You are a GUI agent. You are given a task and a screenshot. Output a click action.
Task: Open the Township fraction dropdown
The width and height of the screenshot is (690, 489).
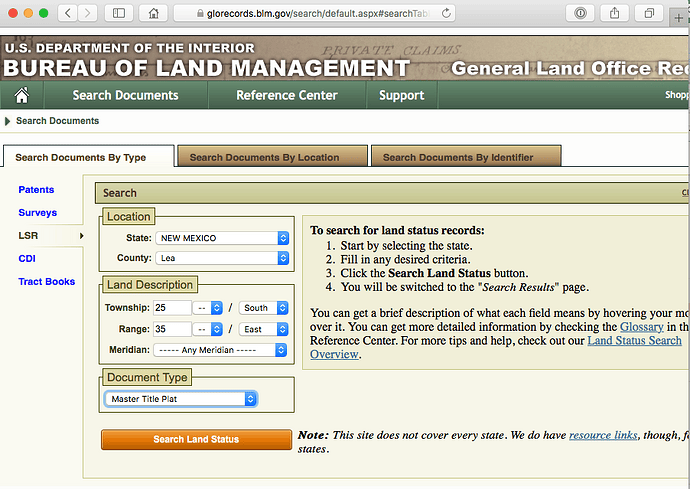tap(208, 308)
